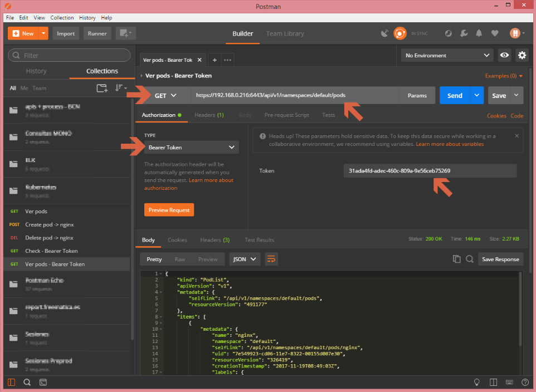Open the Code link
Image resolution: width=536 pixels, height=392 pixels.
517,116
